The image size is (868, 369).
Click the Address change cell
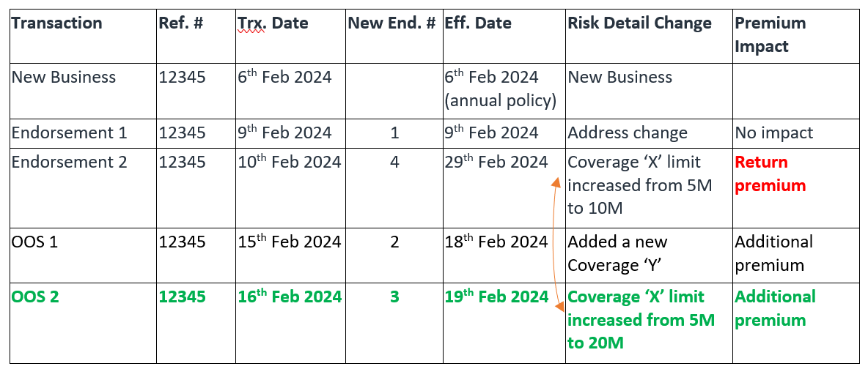point(628,133)
